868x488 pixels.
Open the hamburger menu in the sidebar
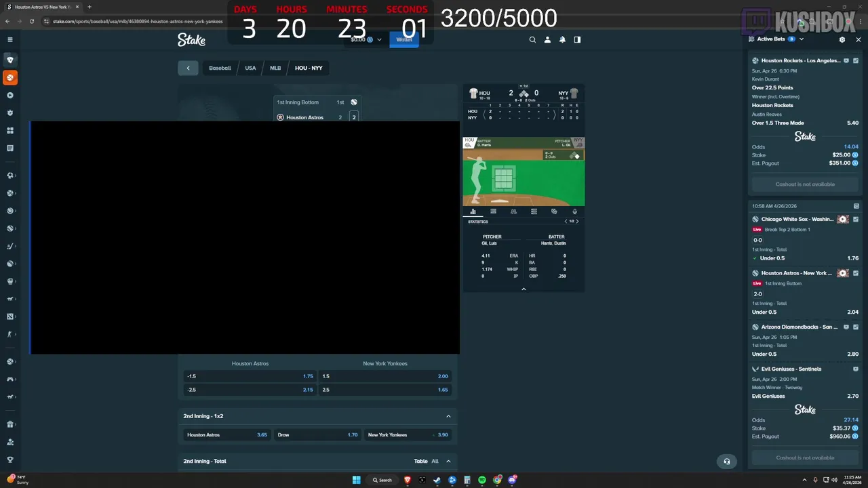[x=9, y=39]
